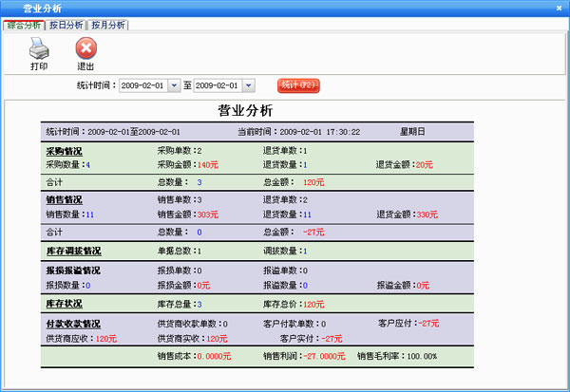Screen dimensions: 570x392
Task: Click the 付款收款情况 section heading
Action: coord(73,324)
